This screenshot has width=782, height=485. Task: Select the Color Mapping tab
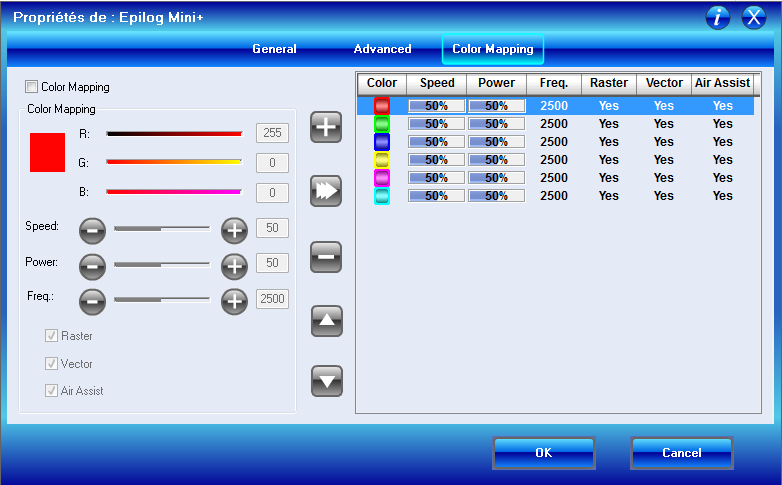(493, 49)
